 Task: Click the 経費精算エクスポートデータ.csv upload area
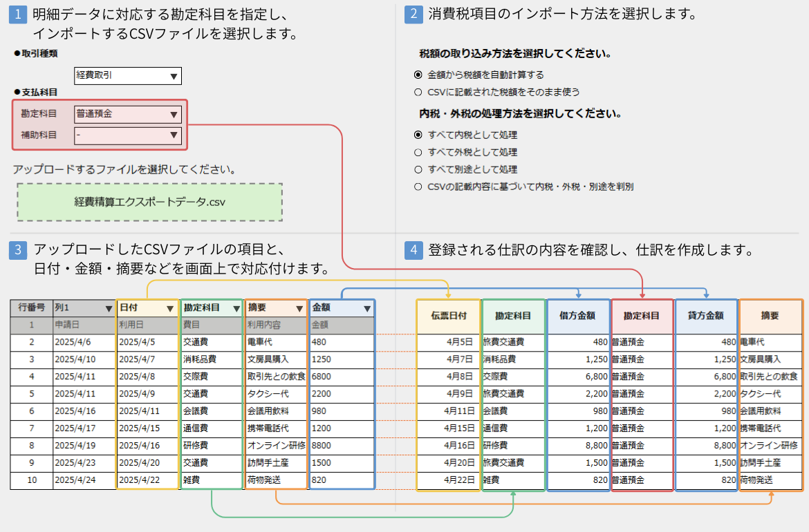pos(149,202)
